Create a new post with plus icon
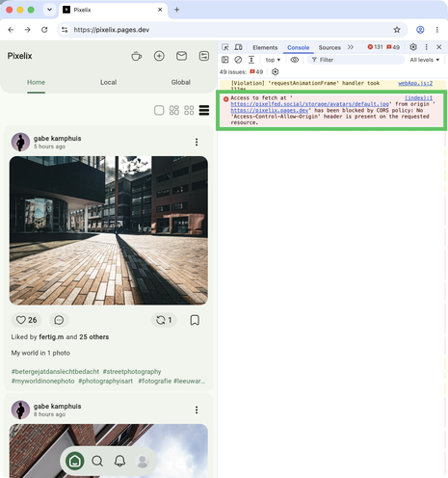The width and height of the screenshot is (448, 478). pos(159,56)
